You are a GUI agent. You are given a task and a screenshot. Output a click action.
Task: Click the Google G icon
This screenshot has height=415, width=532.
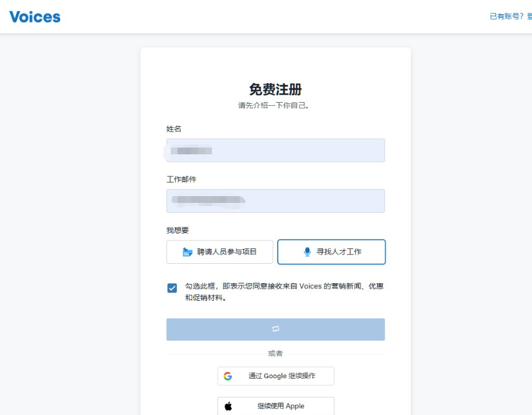pos(228,376)
